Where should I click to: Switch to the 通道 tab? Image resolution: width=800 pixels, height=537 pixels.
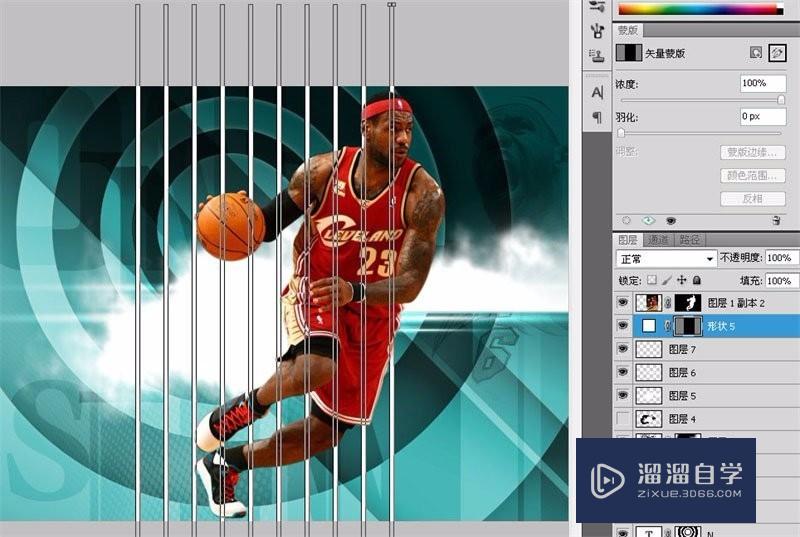pos(658,240)
